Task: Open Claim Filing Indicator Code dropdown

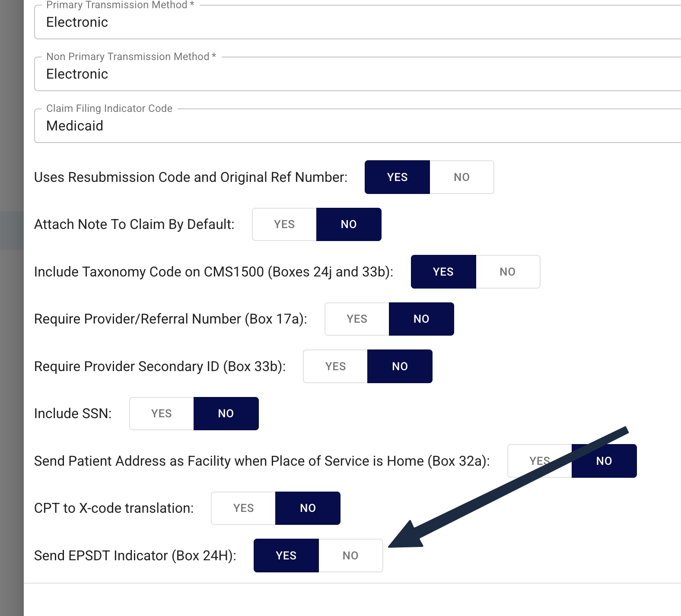Action: (357, 126)
